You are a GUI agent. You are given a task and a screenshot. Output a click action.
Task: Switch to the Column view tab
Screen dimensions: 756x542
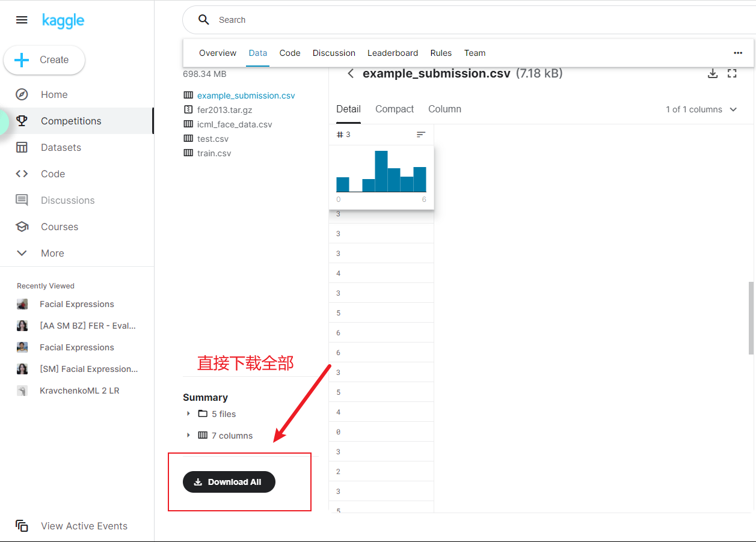coord(444,109)
